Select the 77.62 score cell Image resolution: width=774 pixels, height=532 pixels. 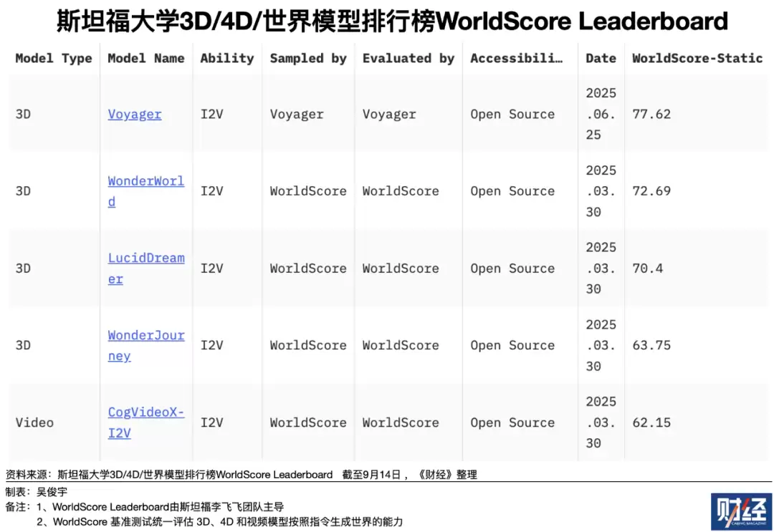point(651,114)
